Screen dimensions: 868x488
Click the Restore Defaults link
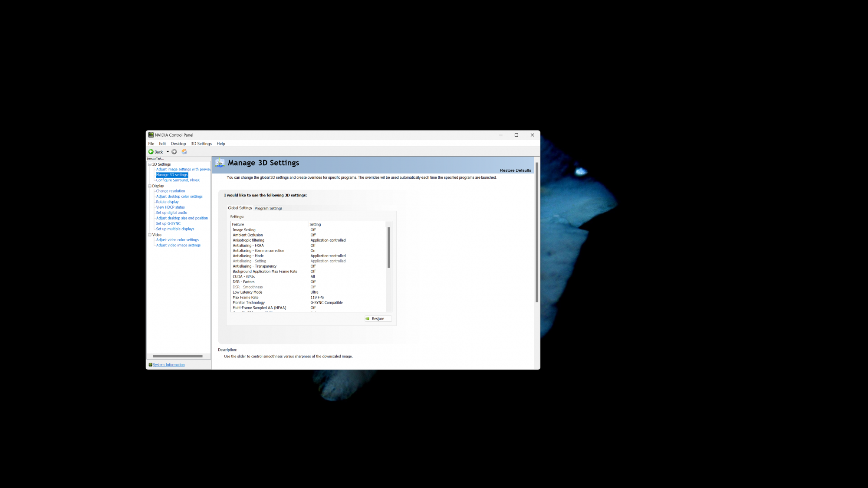tap(515, 170)
